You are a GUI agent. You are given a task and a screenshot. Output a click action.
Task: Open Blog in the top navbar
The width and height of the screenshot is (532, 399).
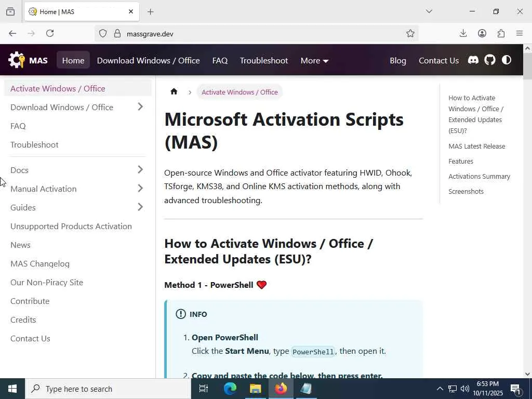pos(398,60)
